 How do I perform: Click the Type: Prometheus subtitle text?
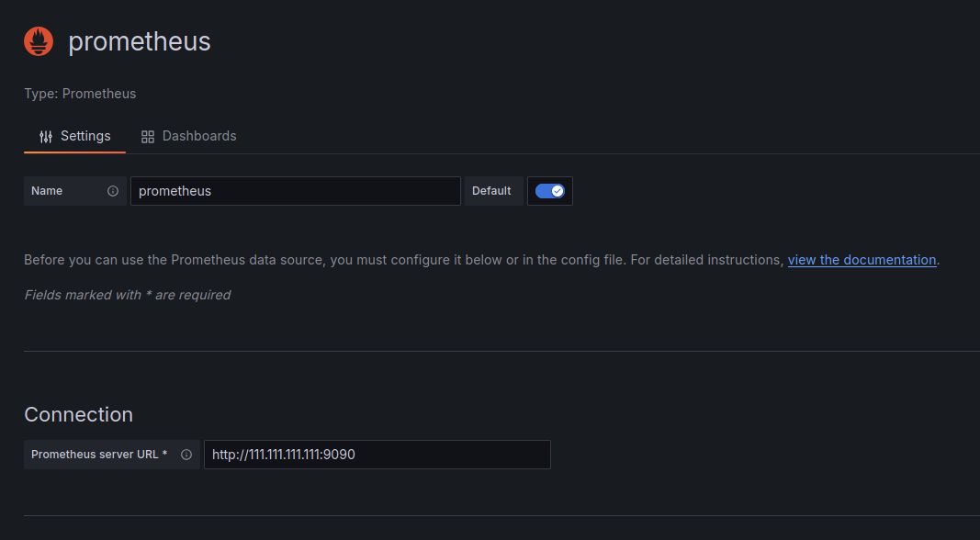pos(80,94)
